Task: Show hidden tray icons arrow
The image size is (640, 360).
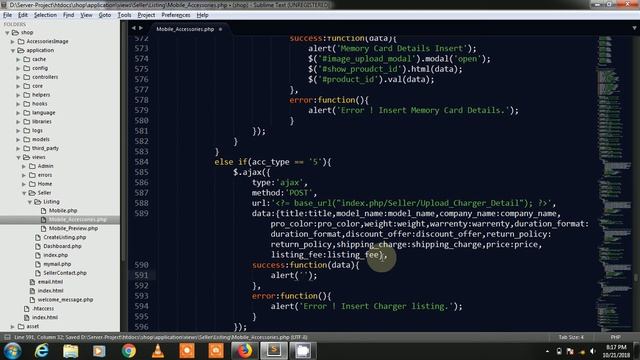Action: pos(547,351)
